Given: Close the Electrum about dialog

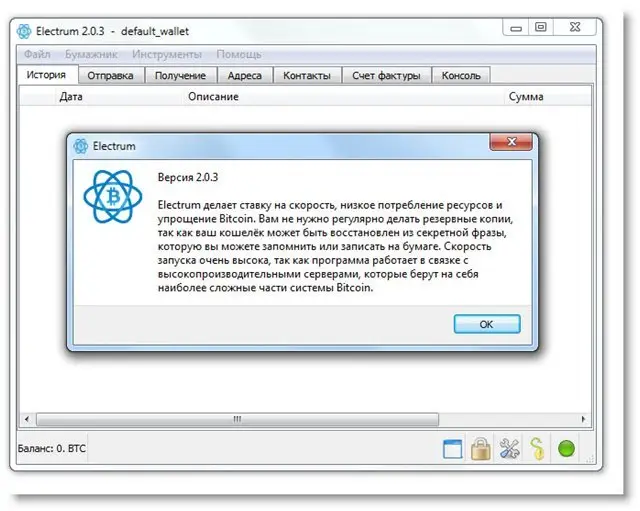Looking at the screenshot, I should [511, 142].
